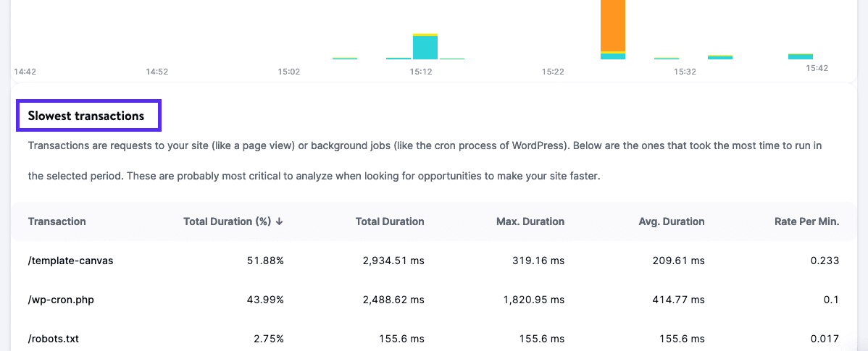The image size is (868, 351).
Task: Click the 0.233 rate per minute value
Action: (x=825, y=261)
